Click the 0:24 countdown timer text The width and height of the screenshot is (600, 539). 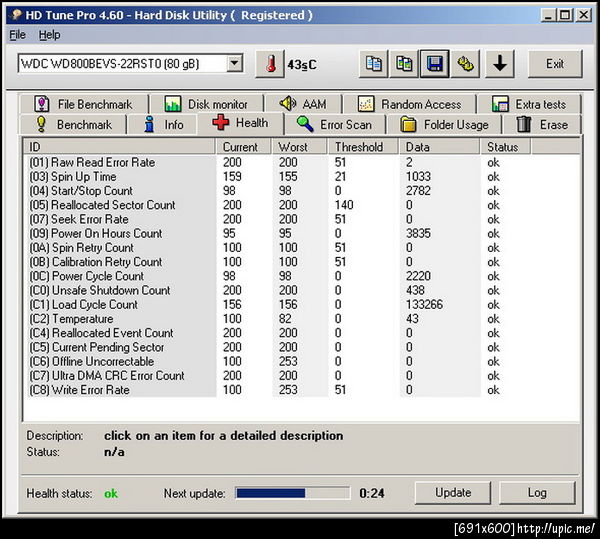(372, 493)
